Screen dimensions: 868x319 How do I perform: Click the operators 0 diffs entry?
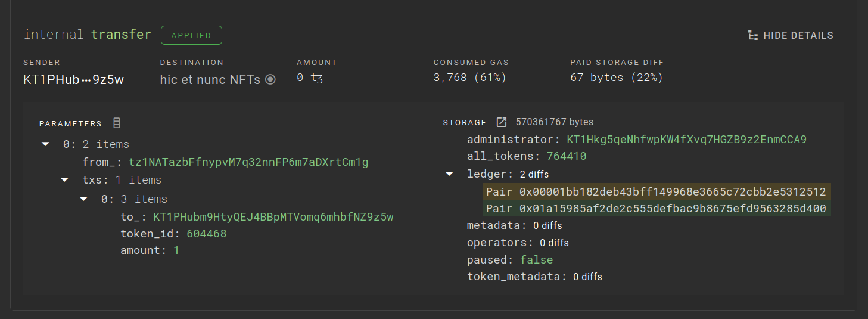coord(554,243)
